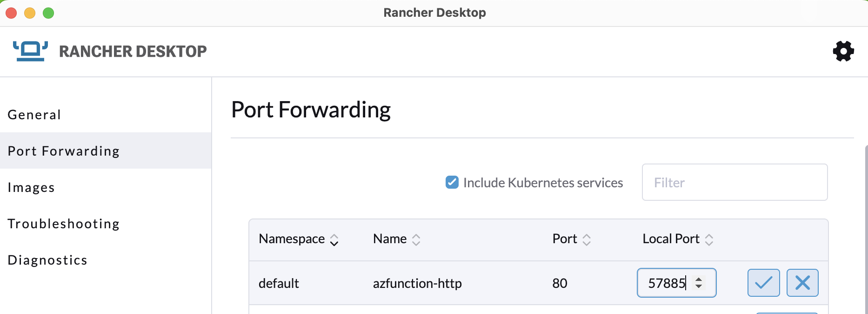
Task: Click the Rancher Desktop logo icon
Action: (30, 51)
